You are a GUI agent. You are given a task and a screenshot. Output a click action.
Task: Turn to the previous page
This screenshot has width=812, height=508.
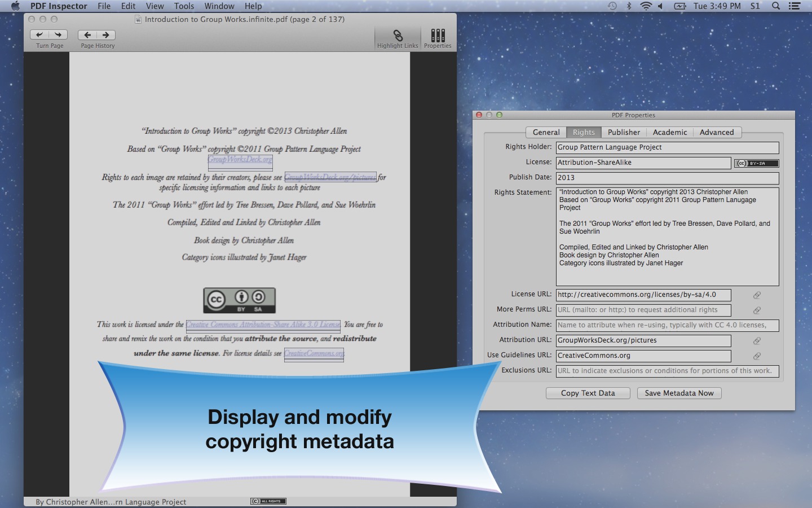tap(39, 34)
